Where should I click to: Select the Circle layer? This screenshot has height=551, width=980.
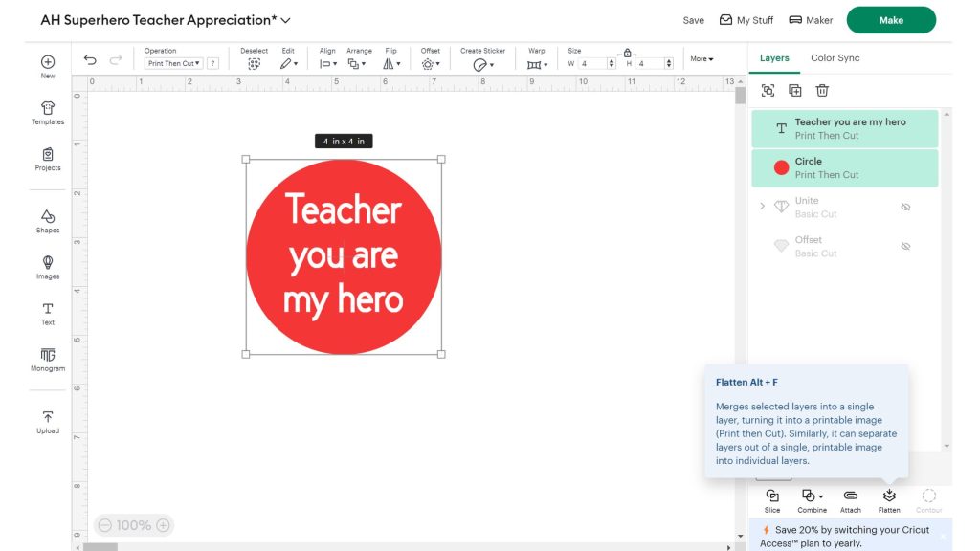pos(844,168)
